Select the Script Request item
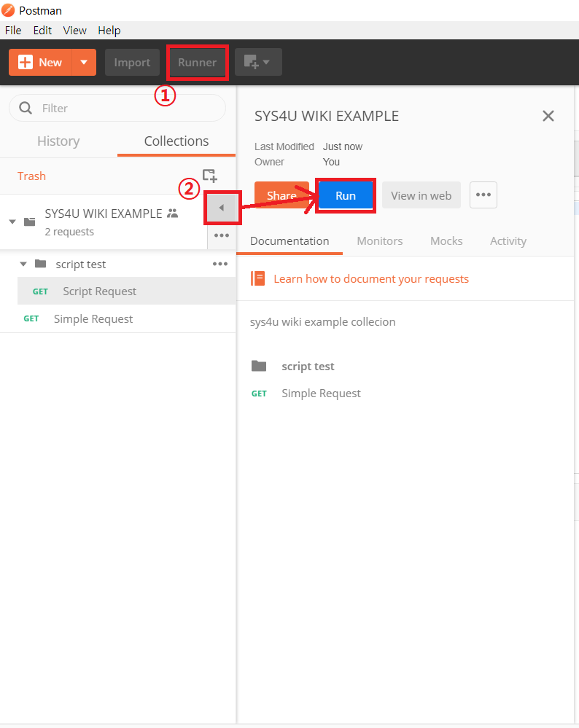This screenshot has height=728, width=579. (126, 291)
